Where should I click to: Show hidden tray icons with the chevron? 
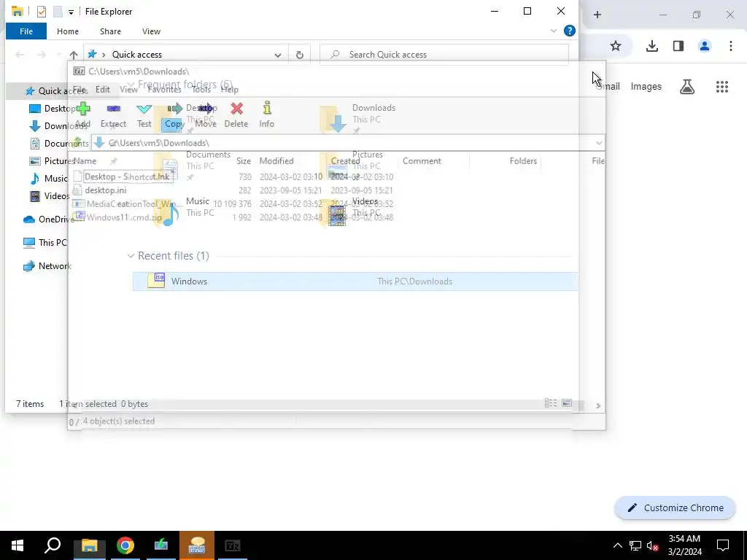pyautogui.click(x=617, y=545)
